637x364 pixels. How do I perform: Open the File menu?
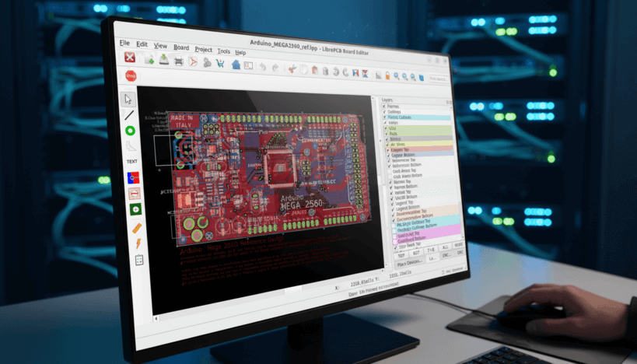pos(124,44)
